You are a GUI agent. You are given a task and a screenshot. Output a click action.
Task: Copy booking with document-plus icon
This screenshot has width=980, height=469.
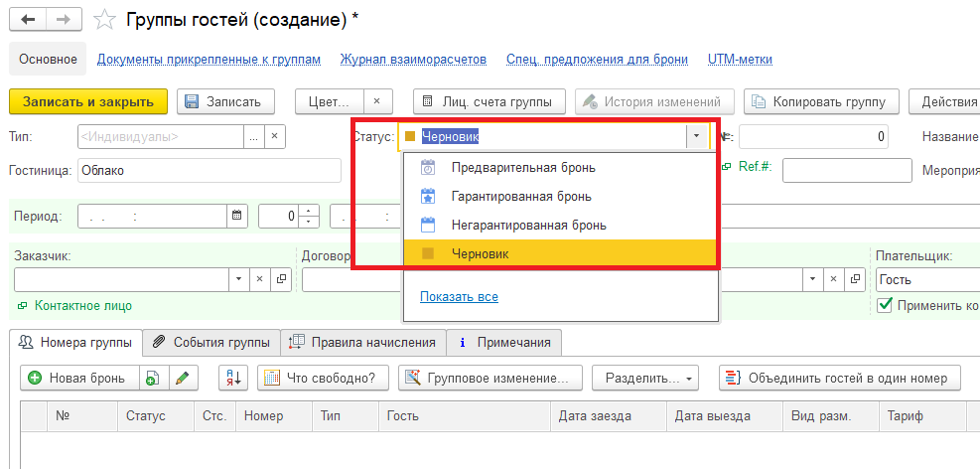click(x=153, y=378)
